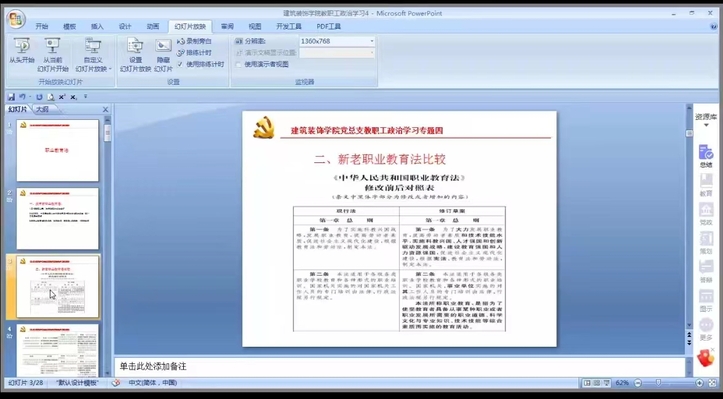
Task: Select slide 2 thumbnail
Action: (58, 219)
